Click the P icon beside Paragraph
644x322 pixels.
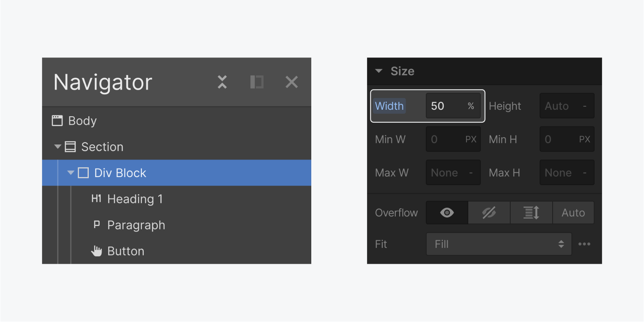[96, 225]
